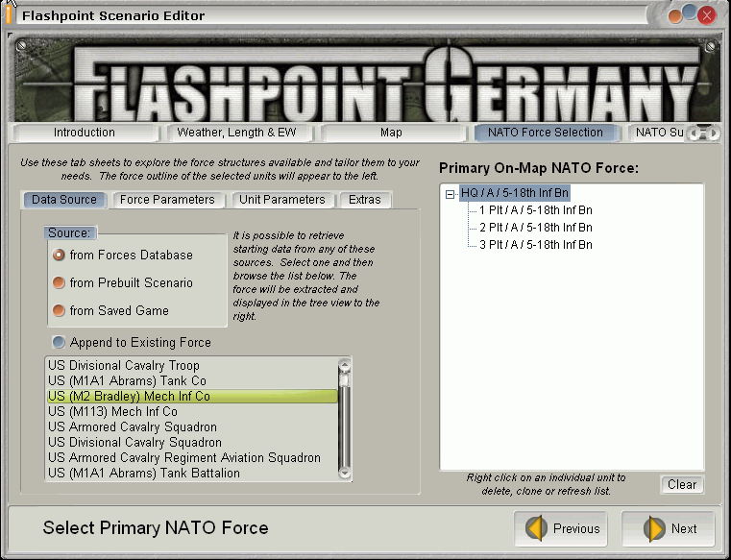Click the blue window button in title bar
This screenshot has width=731, height=560.
point(690,12)
